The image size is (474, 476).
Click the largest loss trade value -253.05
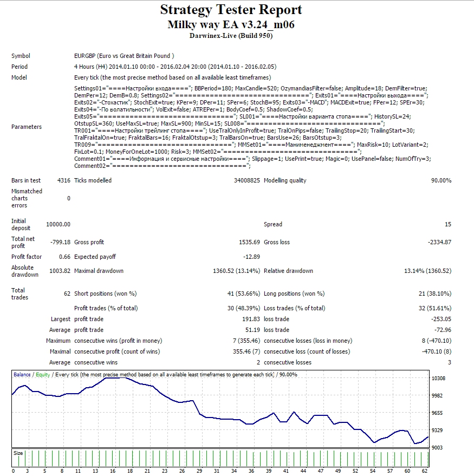[x=441, y=319]
